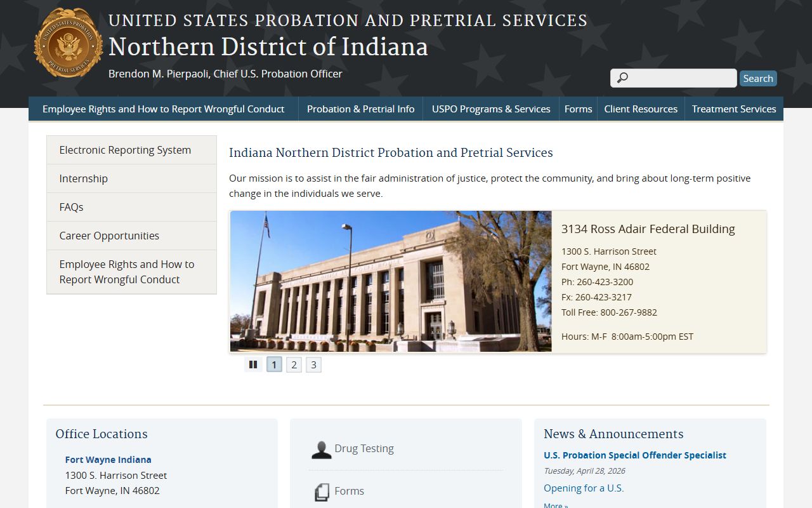Focus the site search text field
The height and width of the screenshot is (508, 812).
click(674, 78)
